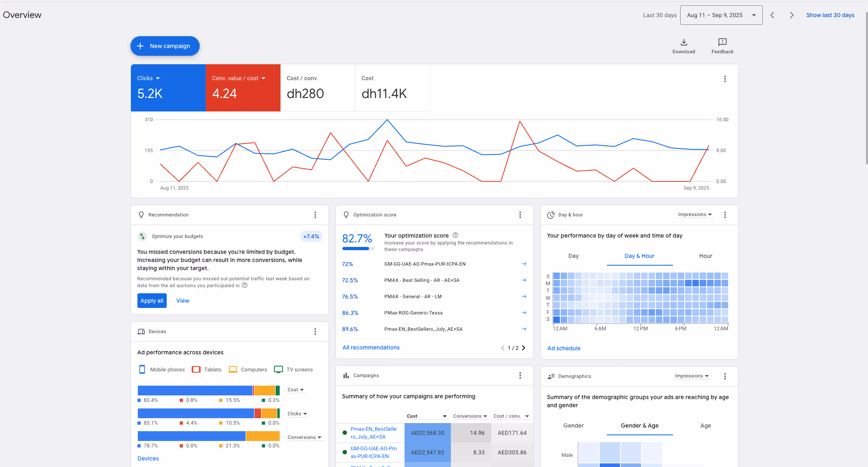Select the Gender tab in Demographics
The image size is (868, 467).
coord(573,426)
